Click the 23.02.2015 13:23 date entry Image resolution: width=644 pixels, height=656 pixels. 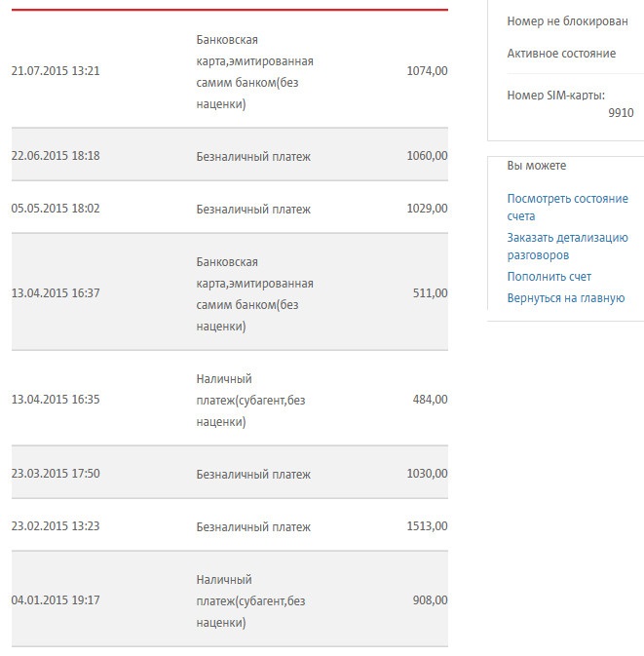coord(56,526)
